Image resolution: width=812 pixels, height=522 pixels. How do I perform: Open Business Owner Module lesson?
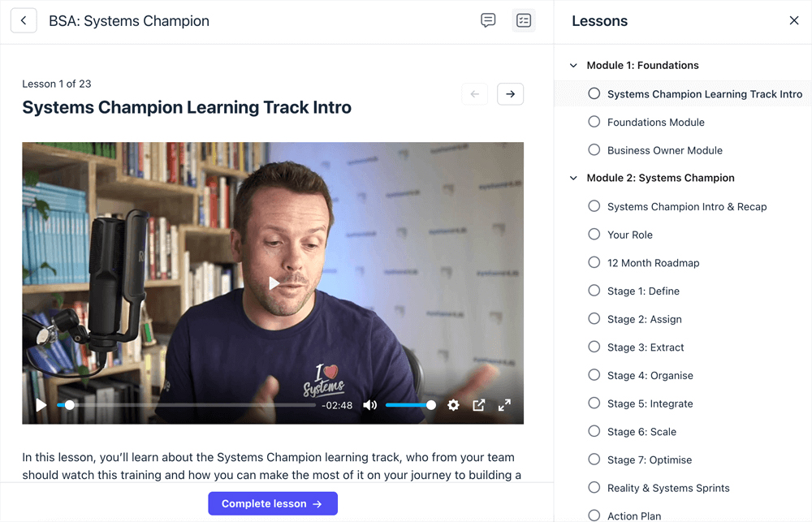[664, 150]
